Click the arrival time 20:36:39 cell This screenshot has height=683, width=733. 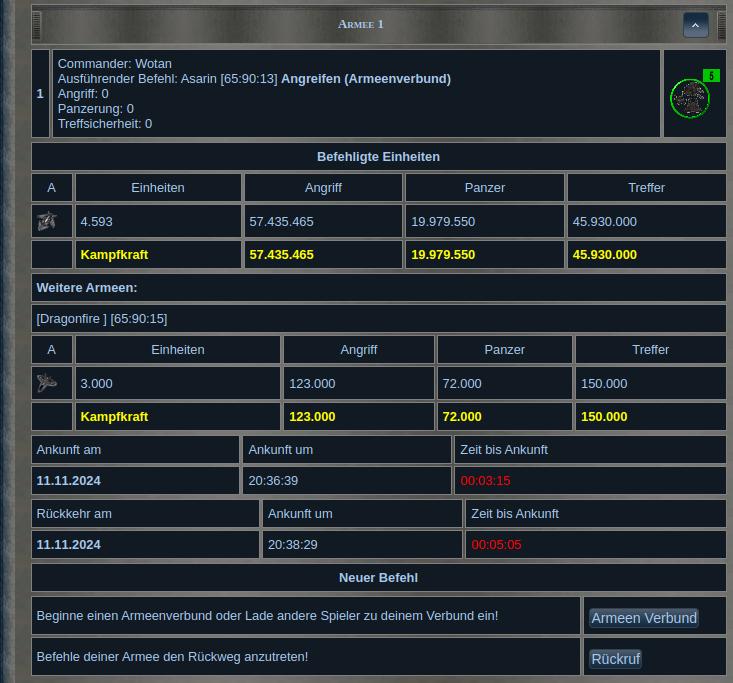(x=273, y=481)
